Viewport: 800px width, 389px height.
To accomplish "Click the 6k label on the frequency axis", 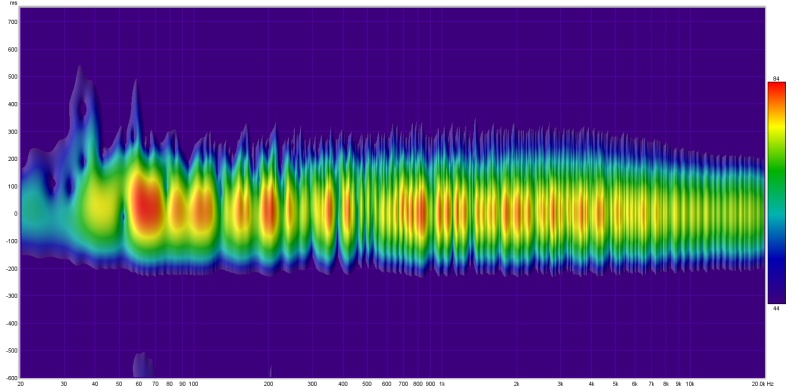I will (x=635, y=383).
